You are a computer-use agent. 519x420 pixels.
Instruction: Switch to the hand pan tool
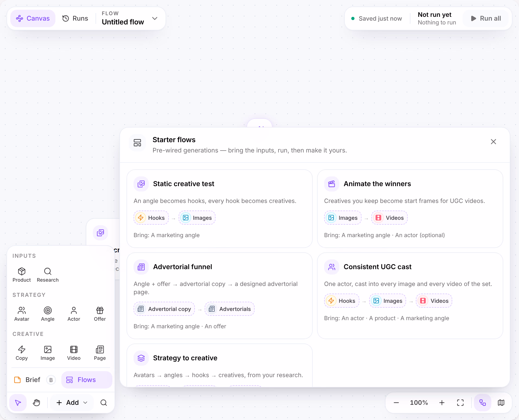click(x=36, y=403)
